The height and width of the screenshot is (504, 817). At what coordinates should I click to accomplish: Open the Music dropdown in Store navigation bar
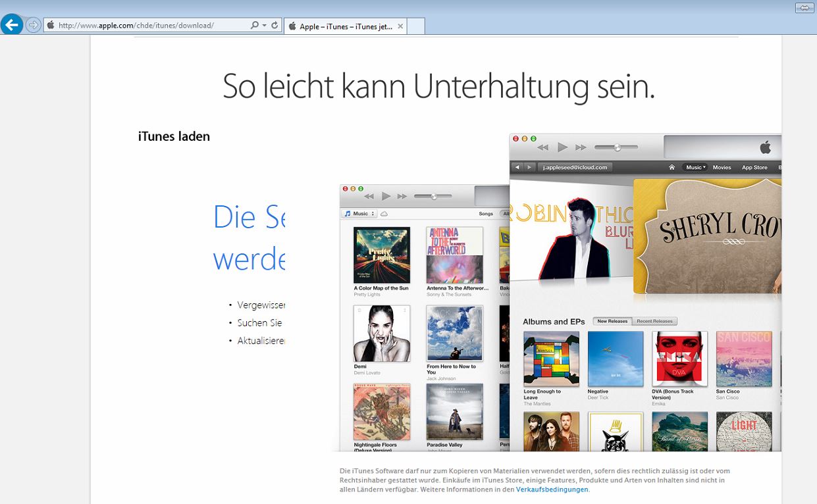click(x=695, y=167)
